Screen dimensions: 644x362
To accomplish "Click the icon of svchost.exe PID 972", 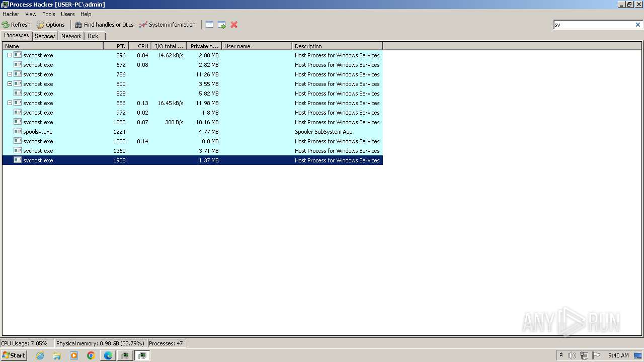I will [x=18, y=113].
